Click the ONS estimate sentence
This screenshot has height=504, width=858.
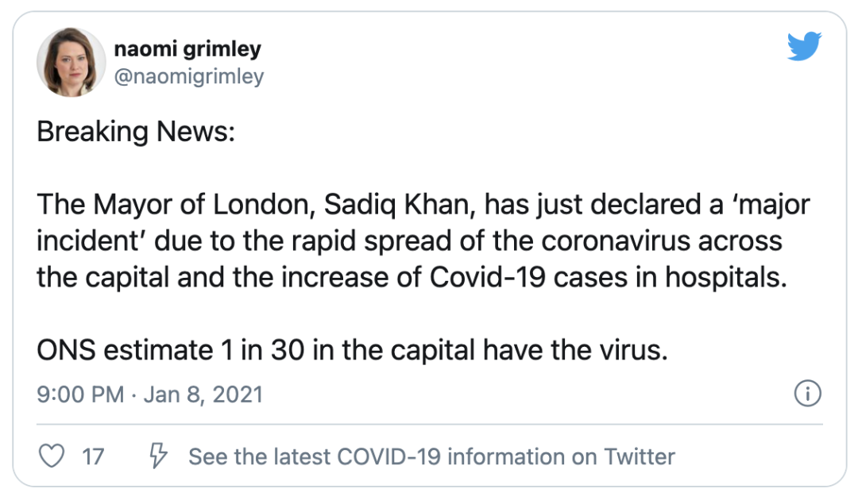[352, 350]
